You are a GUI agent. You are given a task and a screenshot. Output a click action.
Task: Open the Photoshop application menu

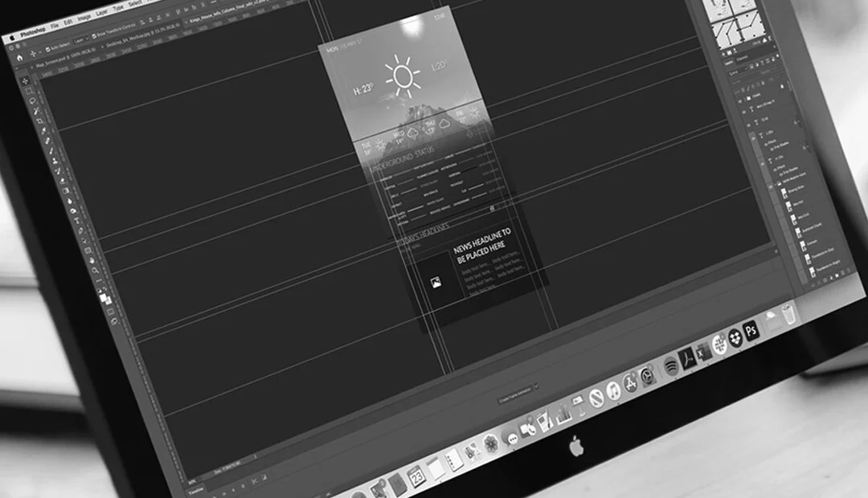pos(33,31)
